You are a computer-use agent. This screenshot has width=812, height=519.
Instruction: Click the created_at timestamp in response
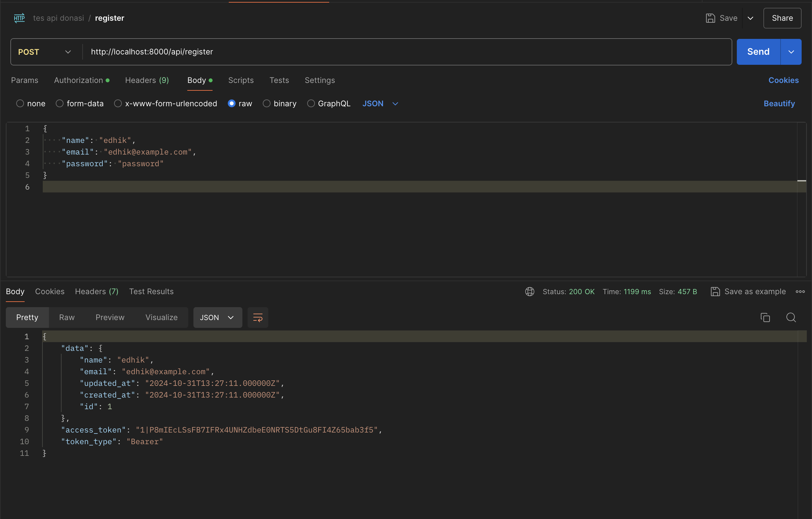click(x=213, y=395)
